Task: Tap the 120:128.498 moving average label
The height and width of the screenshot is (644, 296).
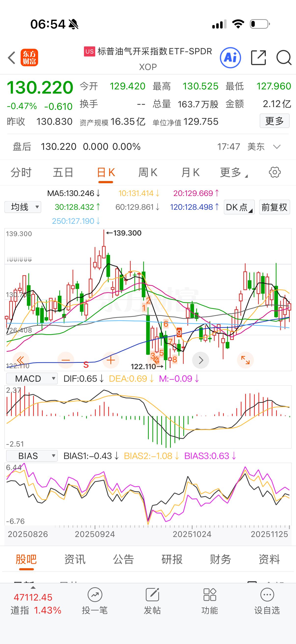Action: 194,207
